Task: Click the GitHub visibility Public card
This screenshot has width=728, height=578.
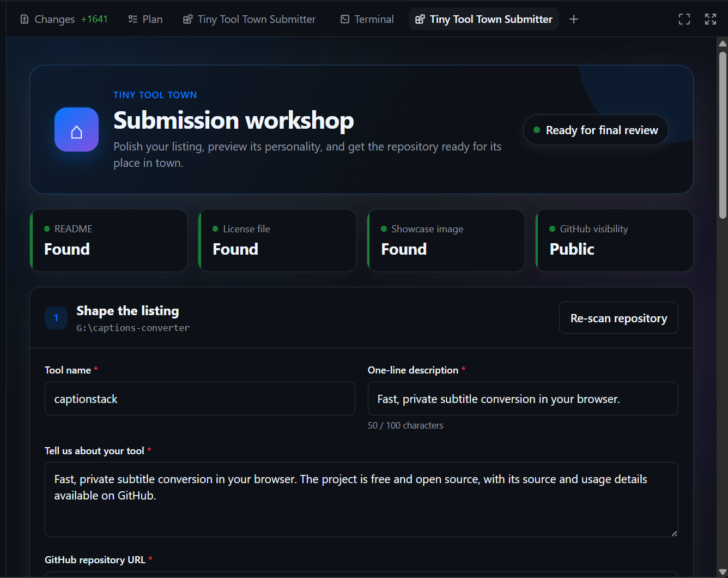Action: [x=614, y=240]
